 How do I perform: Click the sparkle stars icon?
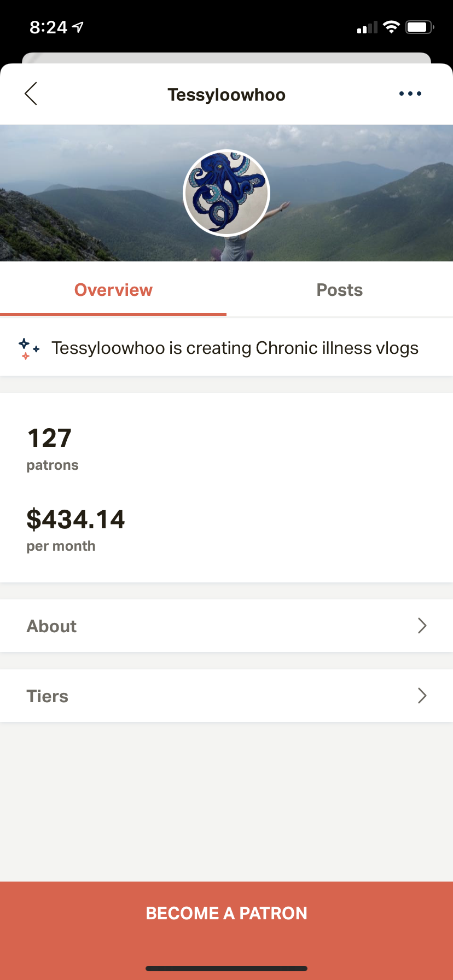28,348
